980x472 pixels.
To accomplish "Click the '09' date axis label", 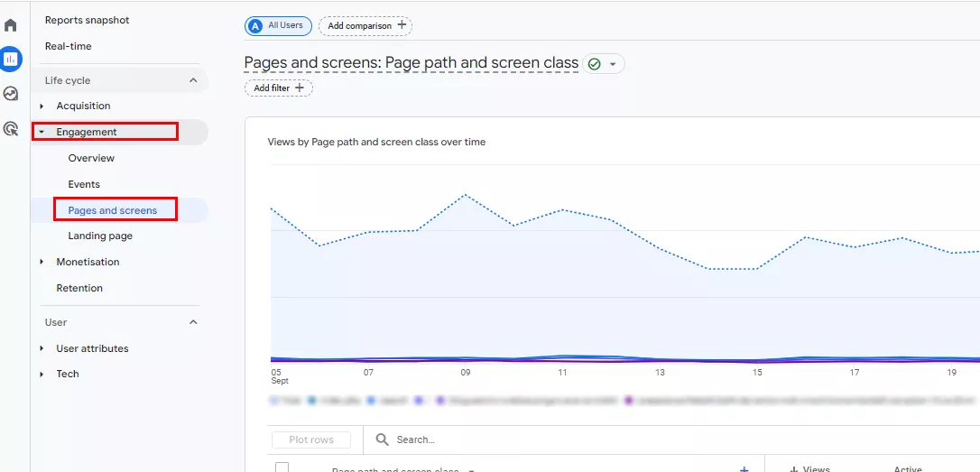I will pos(465,373).
